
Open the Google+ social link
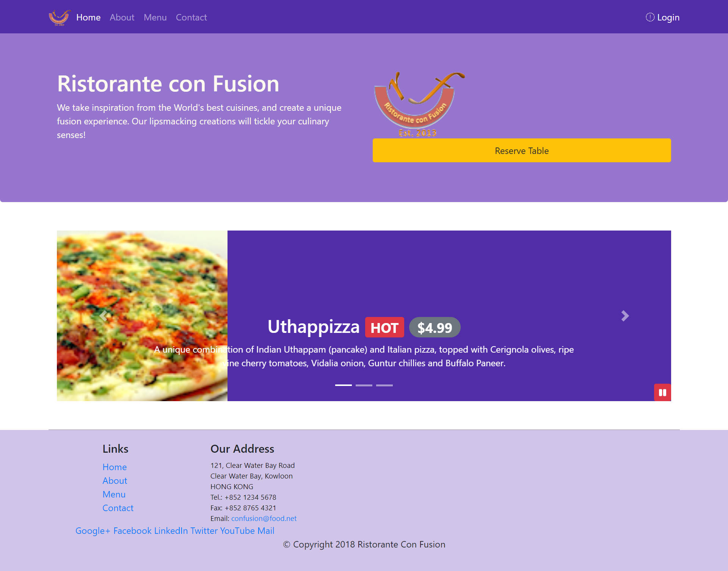[x=92, y=531]
